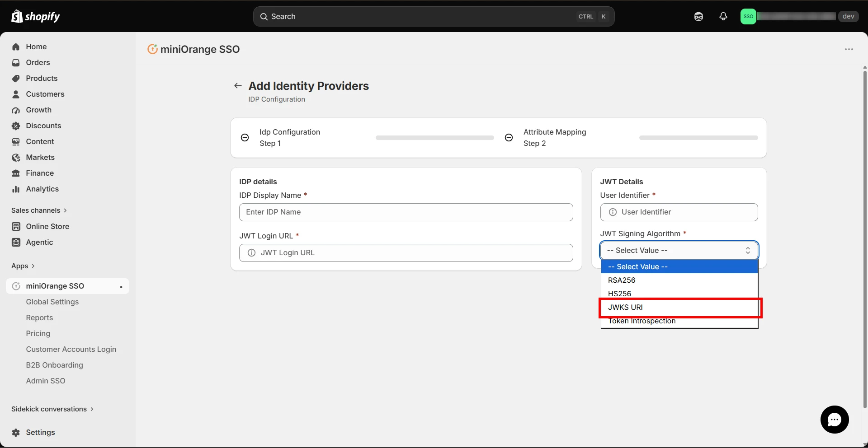Click the Markets globe icon
This screenshot has height=448, width=868.
tap(16, 157)
